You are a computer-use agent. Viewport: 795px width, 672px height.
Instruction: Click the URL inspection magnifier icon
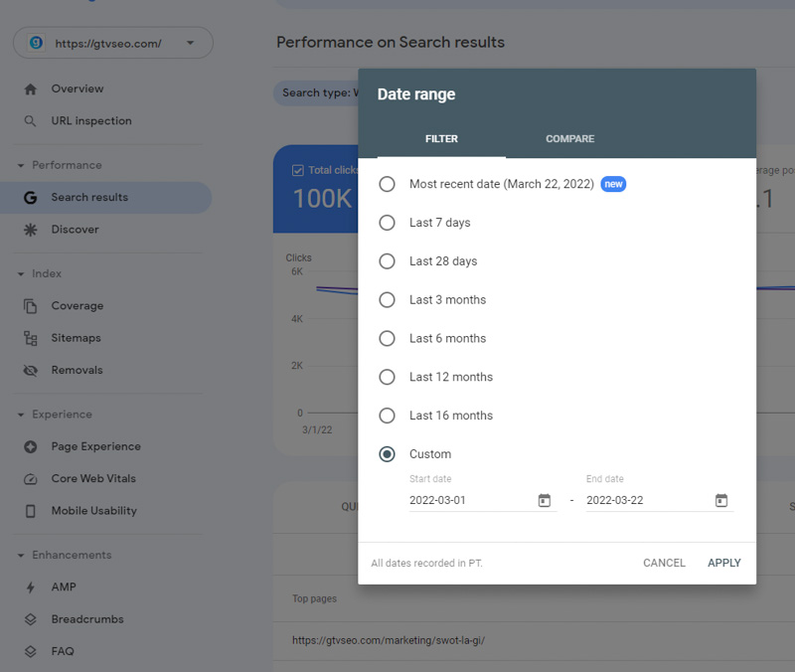(x=31, y=121)
